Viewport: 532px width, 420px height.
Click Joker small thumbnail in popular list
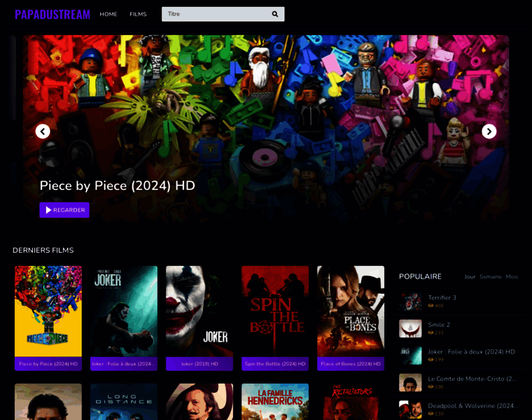click(410, 356)
